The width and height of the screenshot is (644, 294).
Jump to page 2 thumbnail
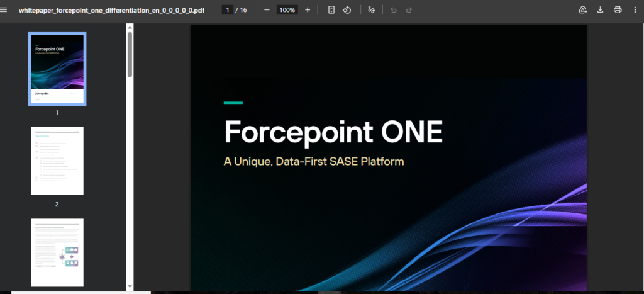(57, 161)
